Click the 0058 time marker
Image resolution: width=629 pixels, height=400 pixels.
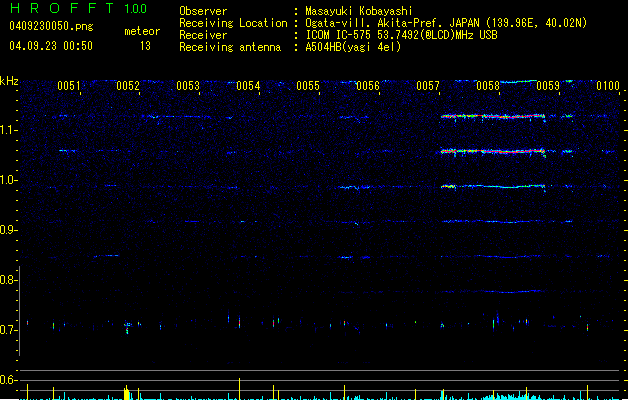pos(488,86)
